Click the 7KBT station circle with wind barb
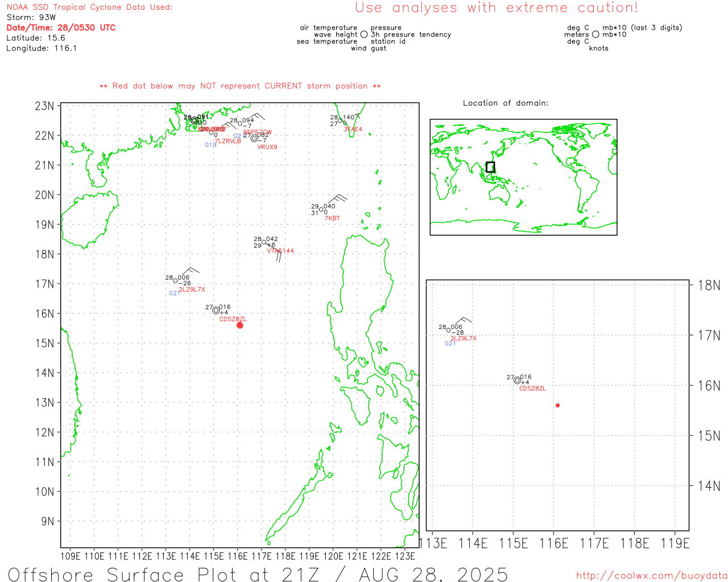The height and width of the screenshot is (582, 728). coord(321,210)
